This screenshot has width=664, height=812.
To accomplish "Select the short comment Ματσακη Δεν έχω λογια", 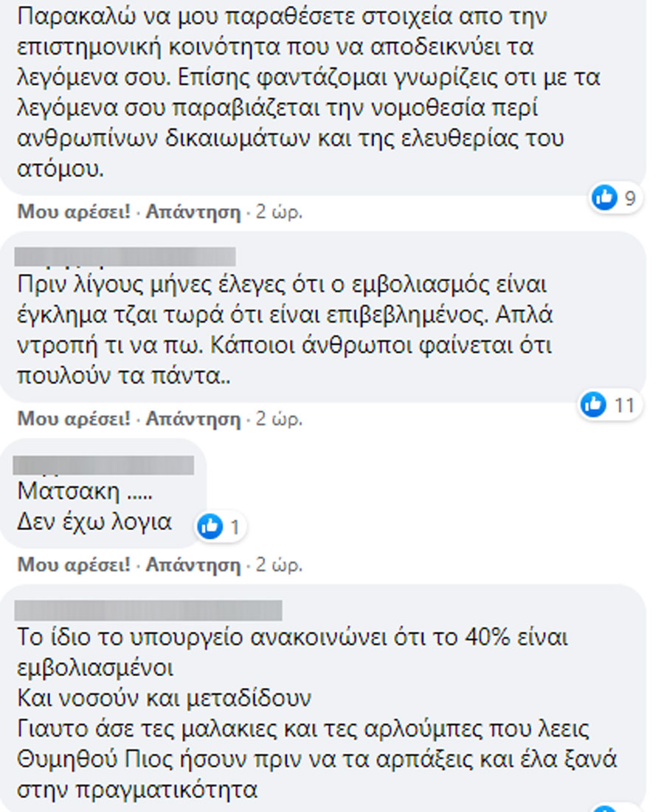I will point(94,506).
